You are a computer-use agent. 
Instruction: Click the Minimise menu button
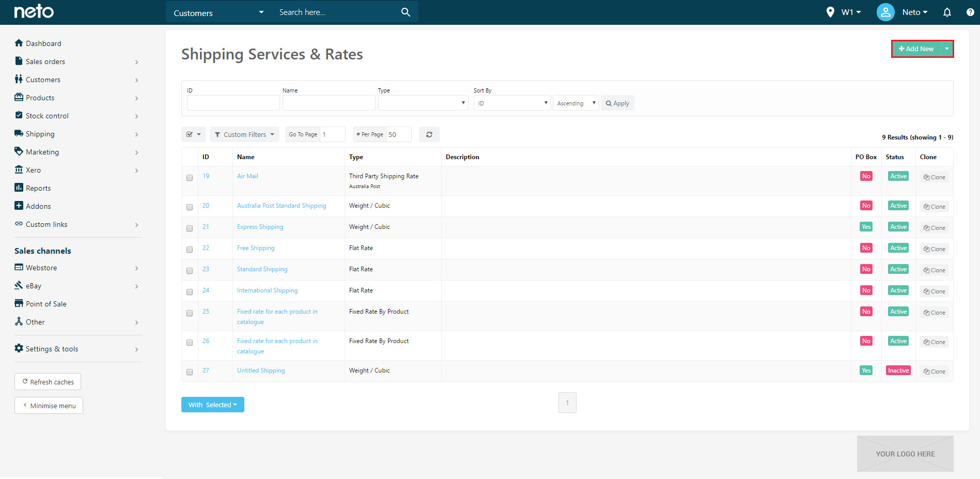(49, 406)
